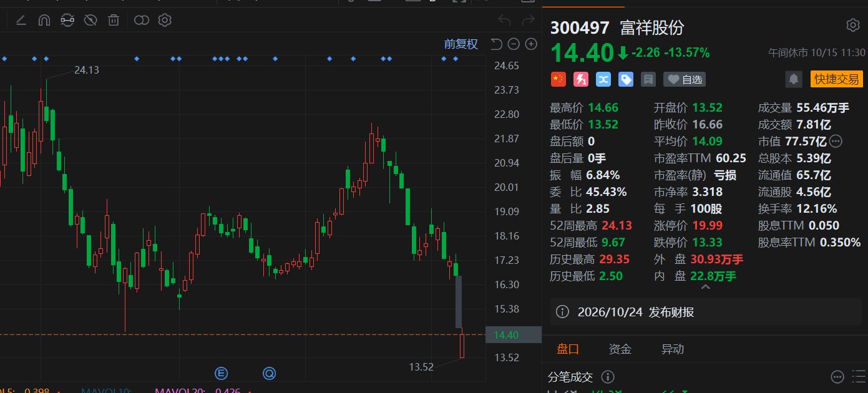Delete drawings with the trash icon

(114, 21)
